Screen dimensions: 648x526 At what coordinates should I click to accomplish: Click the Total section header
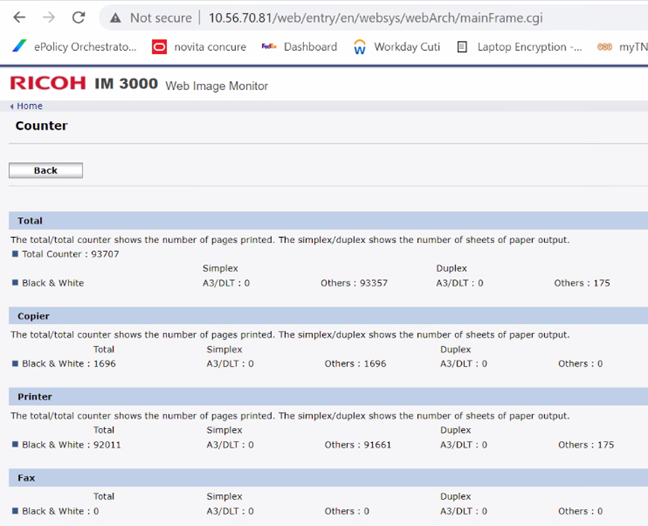[x=328, y=221]
